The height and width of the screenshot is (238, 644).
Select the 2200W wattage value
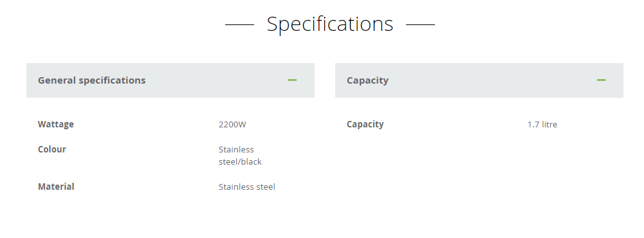tap(232, 124)
